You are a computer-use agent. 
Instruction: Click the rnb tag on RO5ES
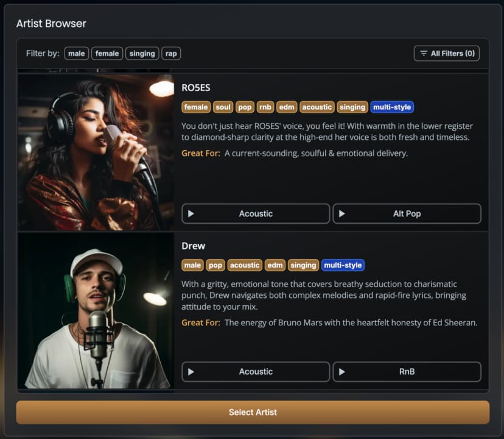pos(265,107)
